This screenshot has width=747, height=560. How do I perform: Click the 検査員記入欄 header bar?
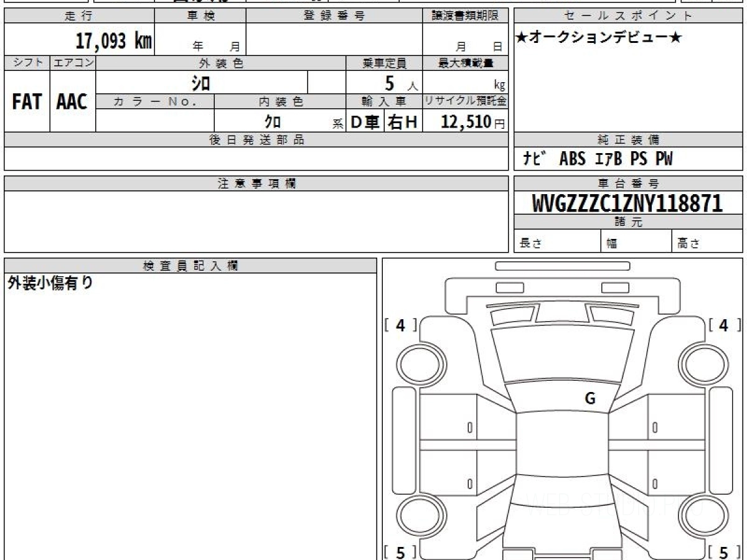190,266
